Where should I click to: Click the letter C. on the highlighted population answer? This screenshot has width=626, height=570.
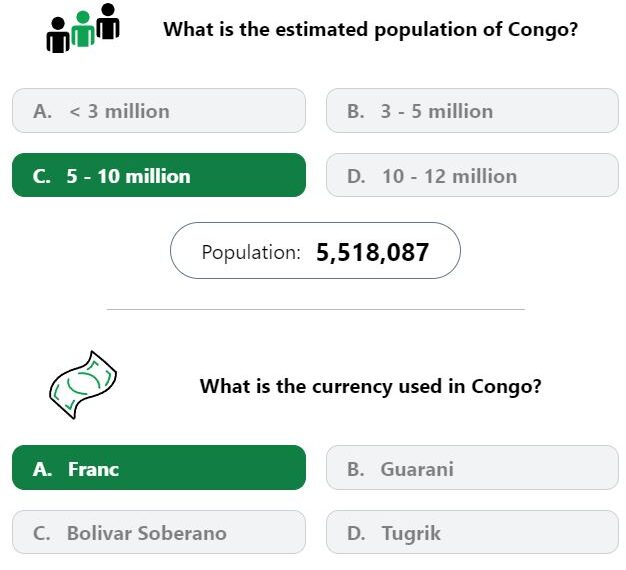point(42,176)
